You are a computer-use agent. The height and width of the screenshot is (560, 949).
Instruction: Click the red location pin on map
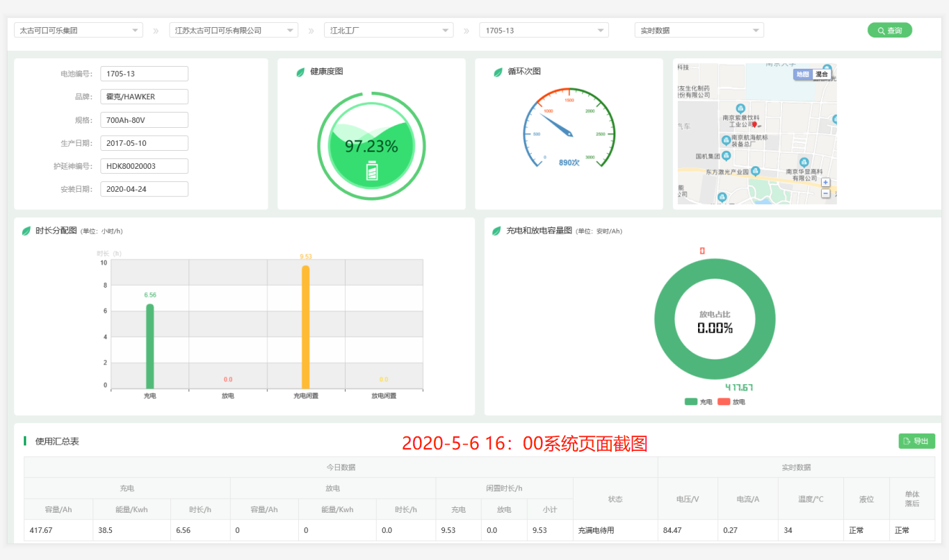[x=754, y=124]
